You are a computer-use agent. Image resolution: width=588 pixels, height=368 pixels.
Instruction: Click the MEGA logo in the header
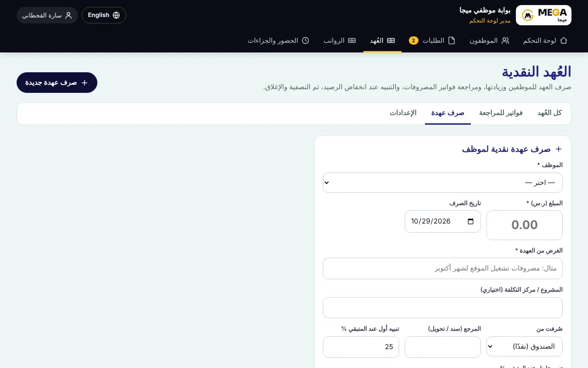pyautogui.click(x=543, y=15)
